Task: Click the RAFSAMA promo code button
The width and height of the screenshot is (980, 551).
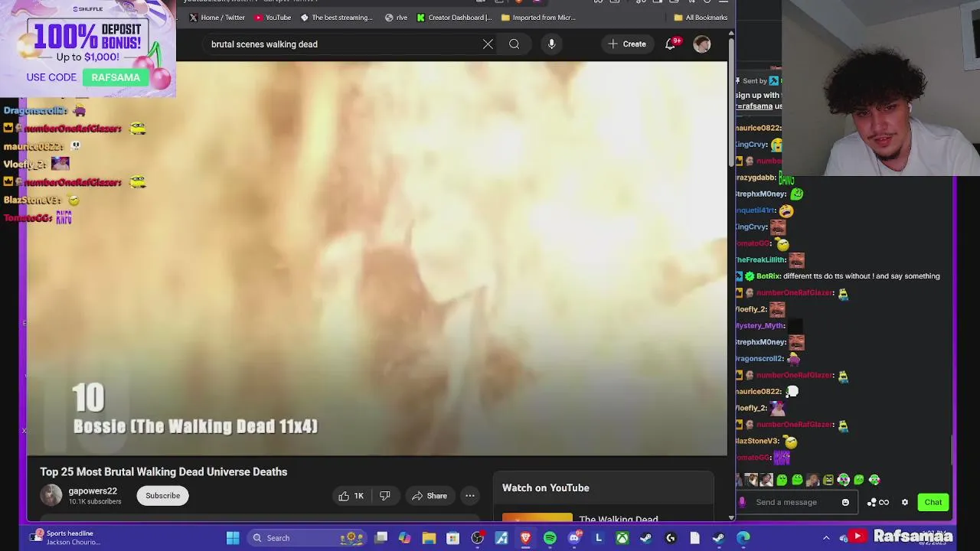Action: (x=116, y=77)
